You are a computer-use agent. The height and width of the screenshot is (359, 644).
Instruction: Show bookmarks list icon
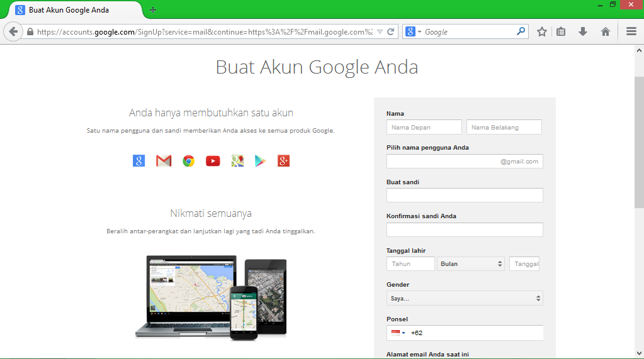tap(561, 31)
